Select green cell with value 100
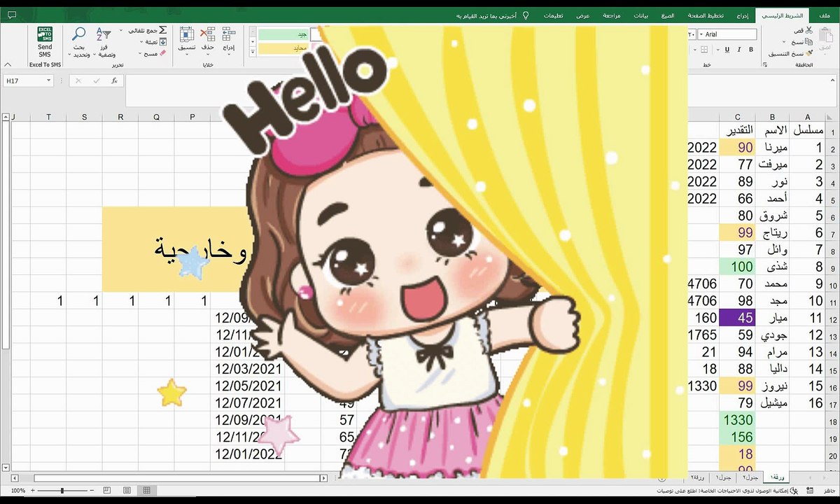The height and width of the screenshot is (504, 840). click(737, 267)
